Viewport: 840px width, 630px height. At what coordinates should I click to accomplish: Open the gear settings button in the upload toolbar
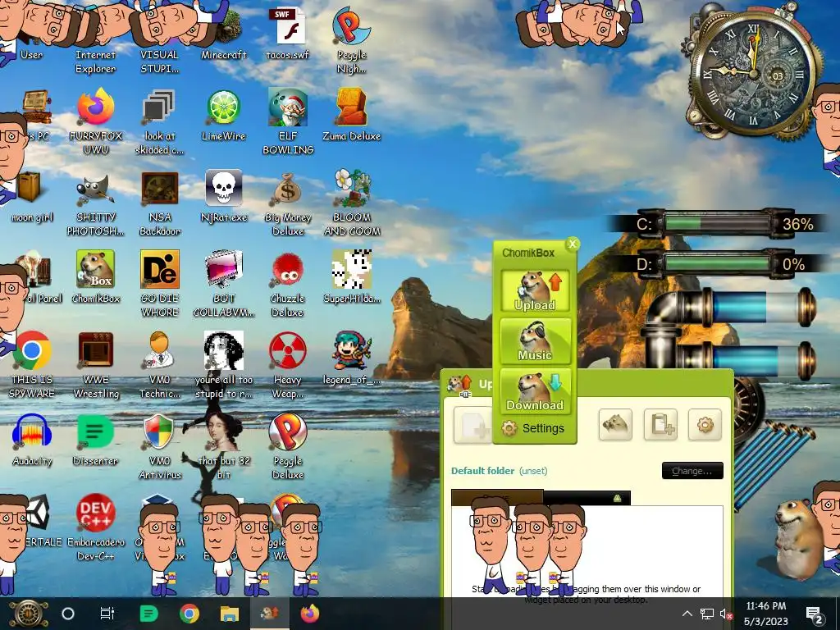point(705,424)
